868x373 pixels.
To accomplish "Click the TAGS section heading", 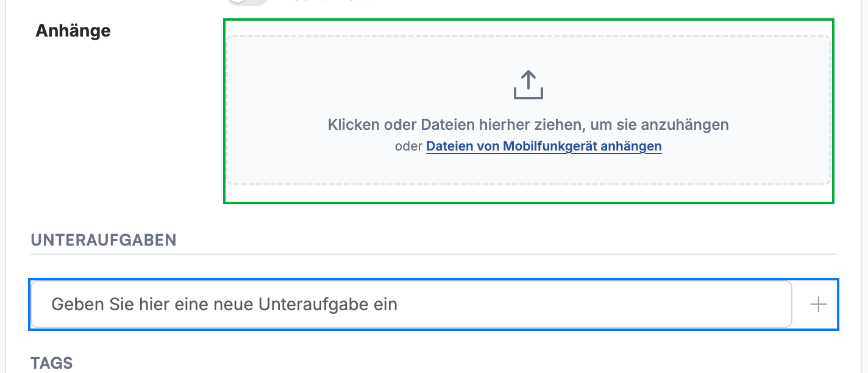I will [52, 364].
